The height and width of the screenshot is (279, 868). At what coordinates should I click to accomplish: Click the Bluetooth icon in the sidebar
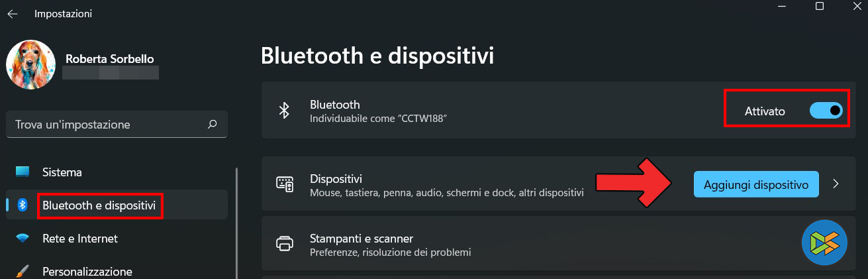[23, 205]
